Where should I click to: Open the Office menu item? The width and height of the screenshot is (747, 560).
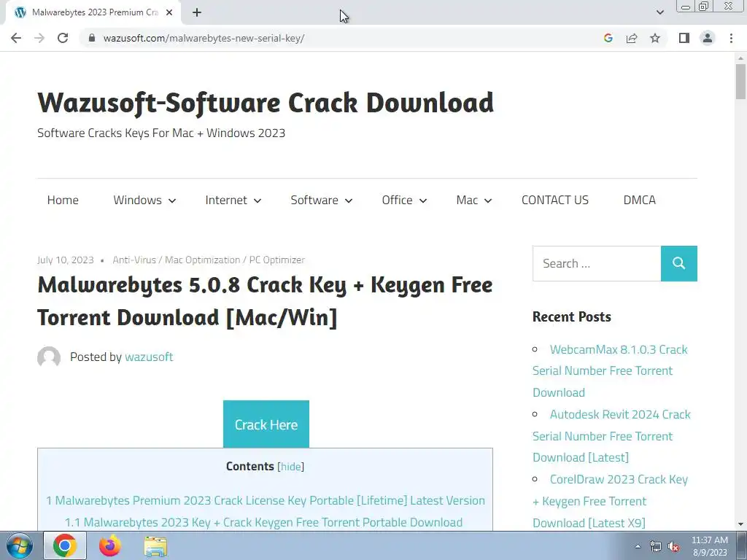(x=397, y=200)
